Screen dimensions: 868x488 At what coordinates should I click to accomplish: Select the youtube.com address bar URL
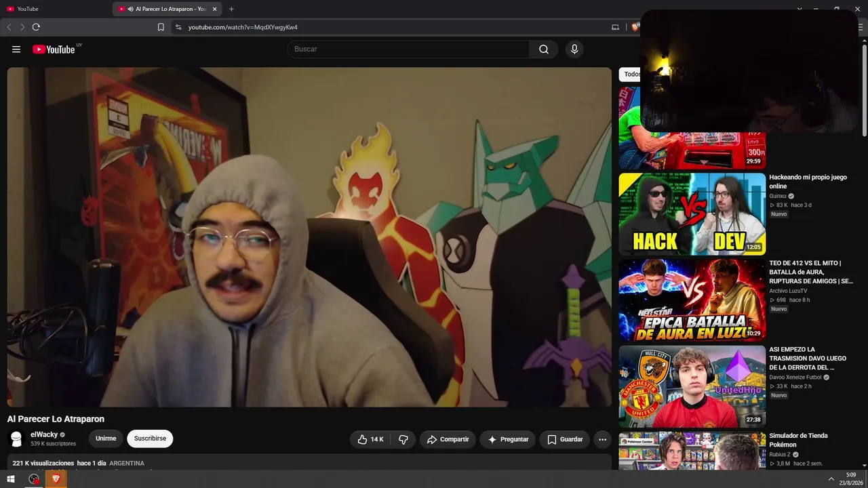[x=243, y=27]
